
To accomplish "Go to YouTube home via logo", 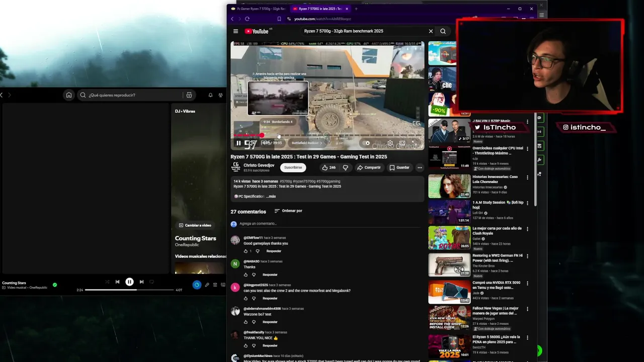I will (258, 31).
